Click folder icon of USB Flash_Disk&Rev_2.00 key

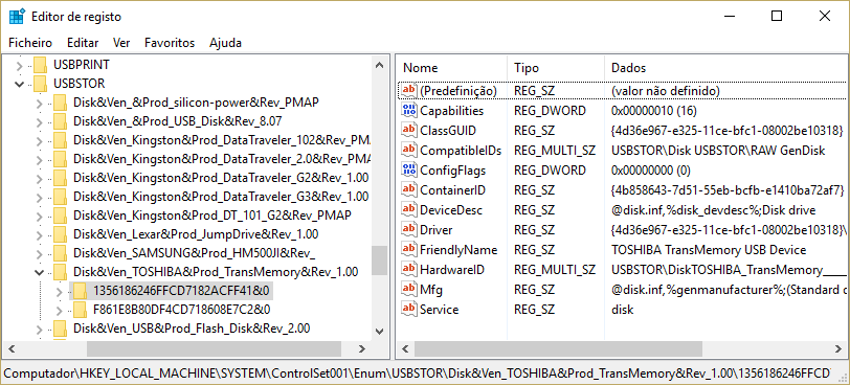pos(60,329)
